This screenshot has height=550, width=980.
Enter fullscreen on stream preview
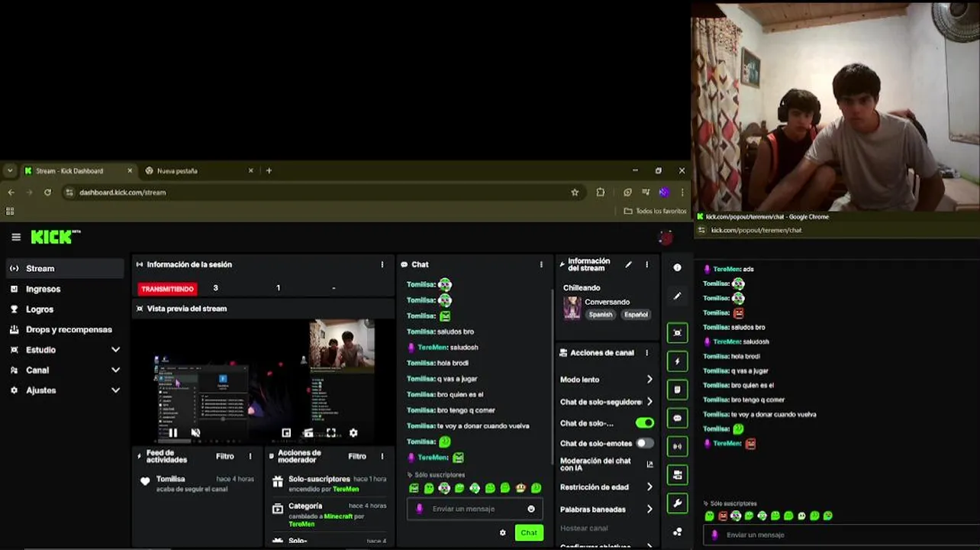331,433
